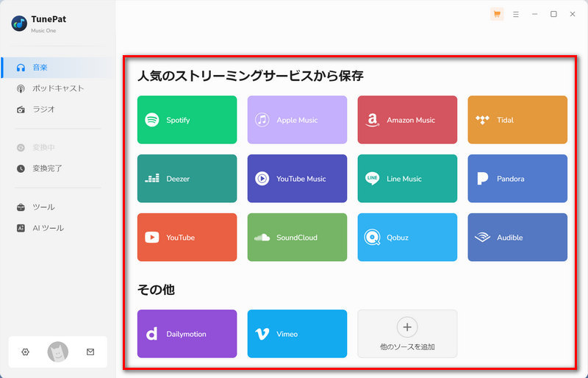This screenshot has width=588, height=378.
Task: Choose the Audible tile
Action: point(517,238)
